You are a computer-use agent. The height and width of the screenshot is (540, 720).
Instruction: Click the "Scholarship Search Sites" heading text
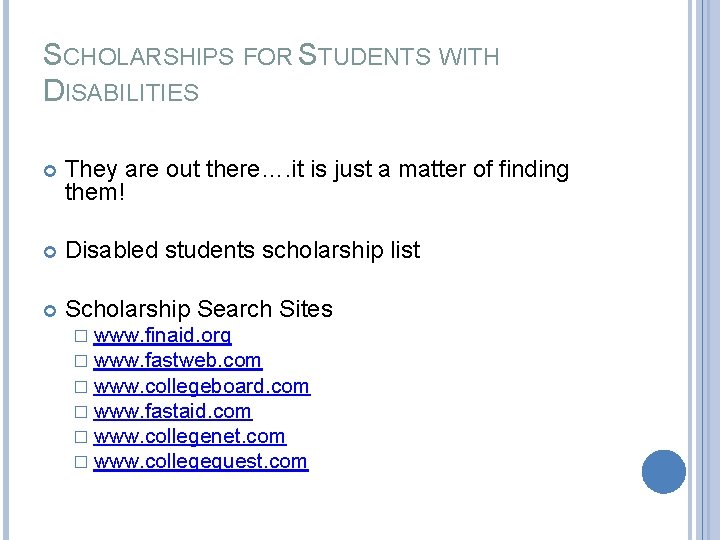point(198,309)
